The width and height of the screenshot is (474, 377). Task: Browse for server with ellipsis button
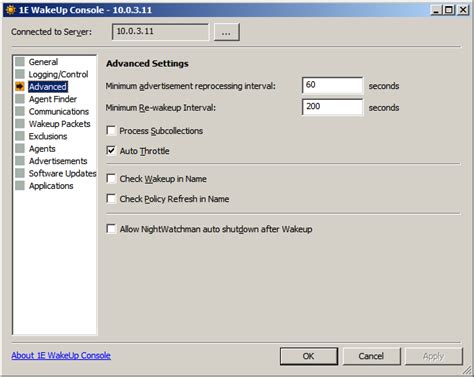[x=226, y=32]
